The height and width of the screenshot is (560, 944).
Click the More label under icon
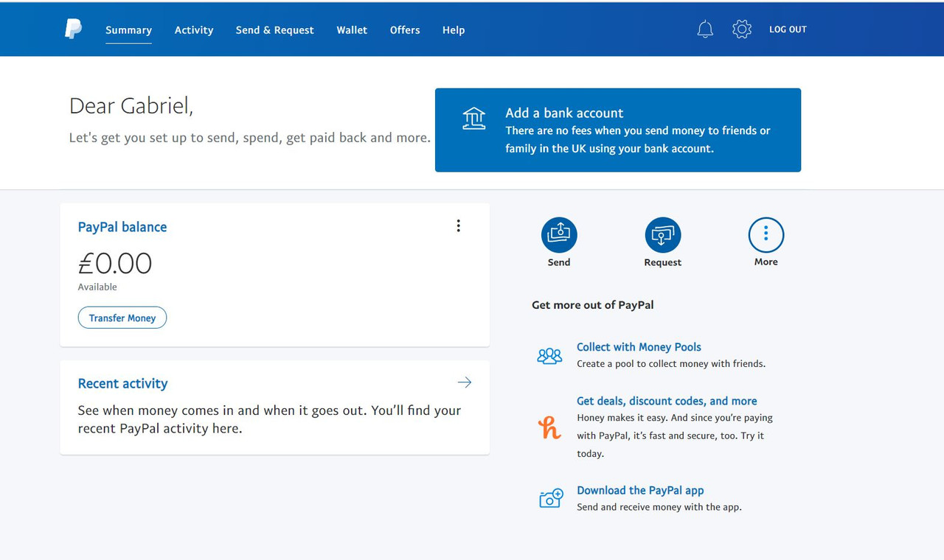pos(766,262)
